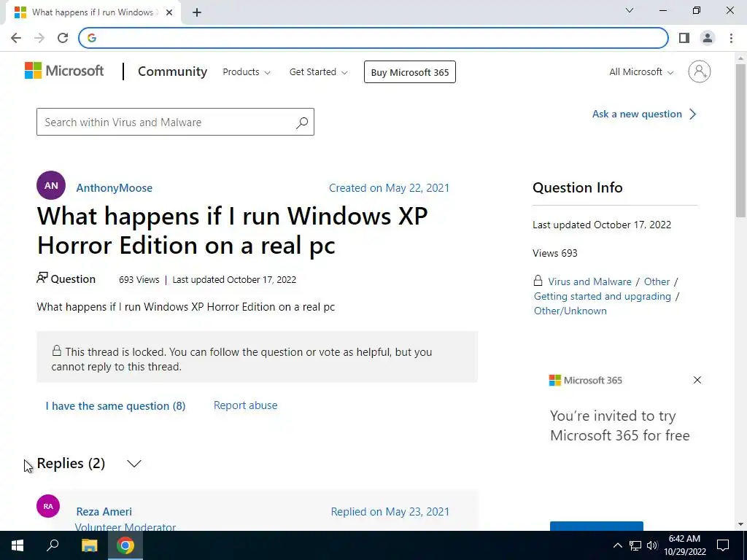747x560 pixels.
Task: Show hidden system tray icons
Action: [x=617, y=545]
